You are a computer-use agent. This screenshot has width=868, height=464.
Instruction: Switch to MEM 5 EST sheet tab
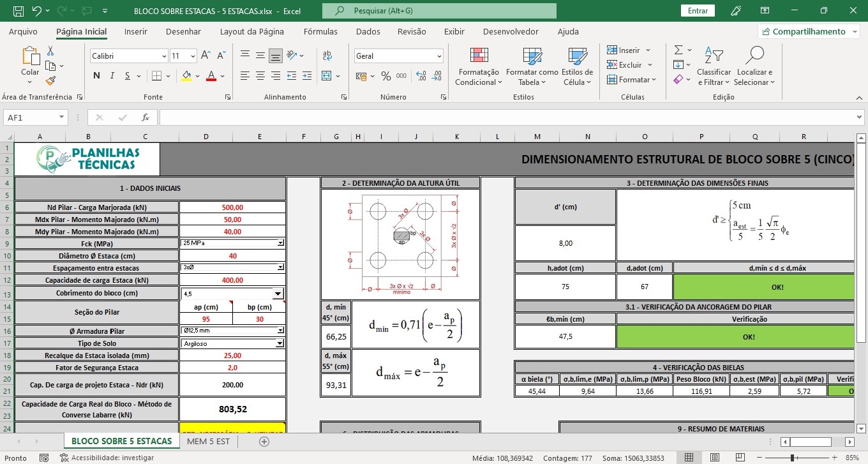click(x=208, y=441)
